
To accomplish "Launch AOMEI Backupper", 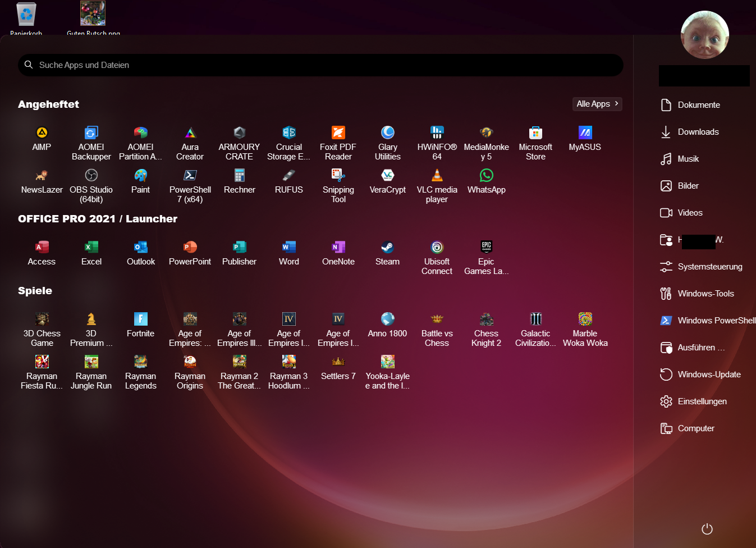I will click(x=91, y=143).
